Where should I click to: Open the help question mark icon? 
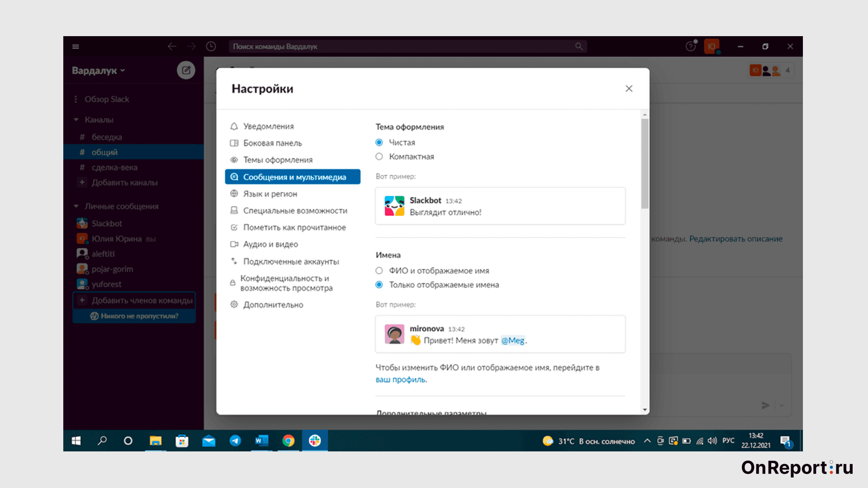click(690, 46)
